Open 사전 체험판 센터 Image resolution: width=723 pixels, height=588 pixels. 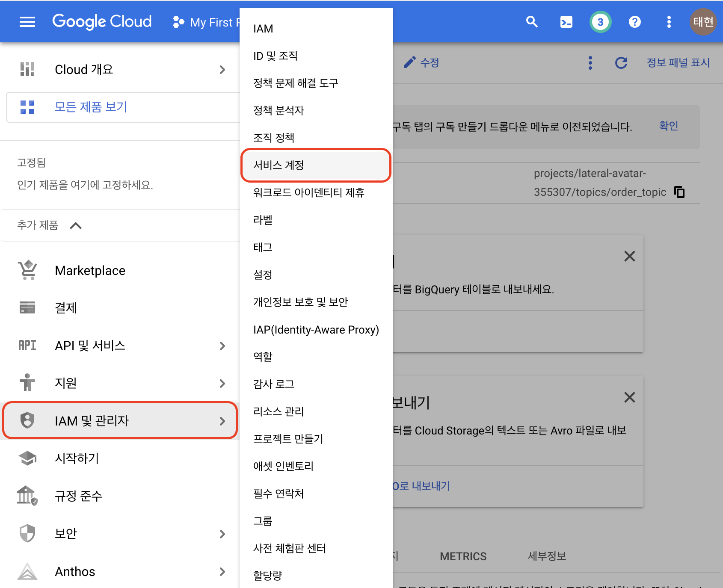[x=316, y=548]
